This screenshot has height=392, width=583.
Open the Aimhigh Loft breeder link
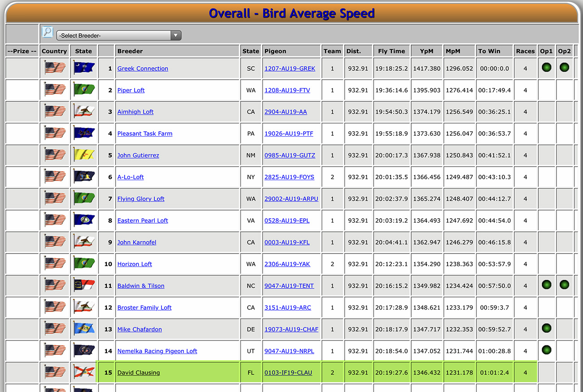pyautogui.click(x=135, y=112)
